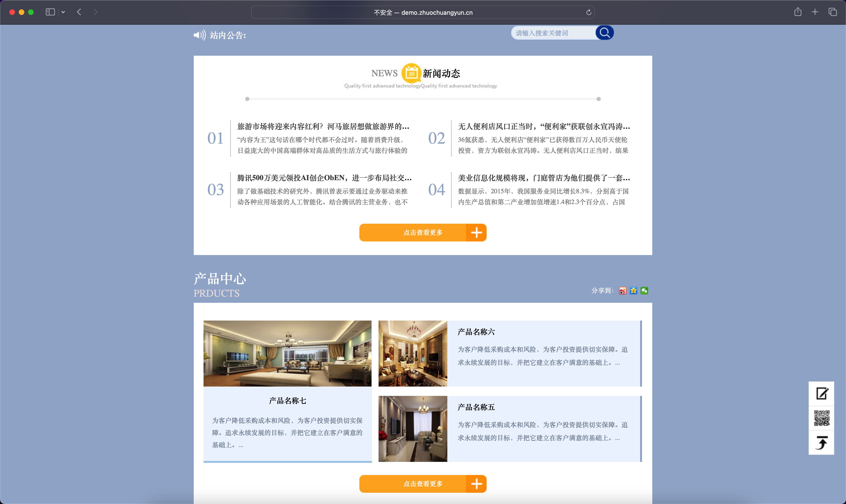Share to QQ Zone star icon
Screen dimensions: 846x504
click(633, 291)
